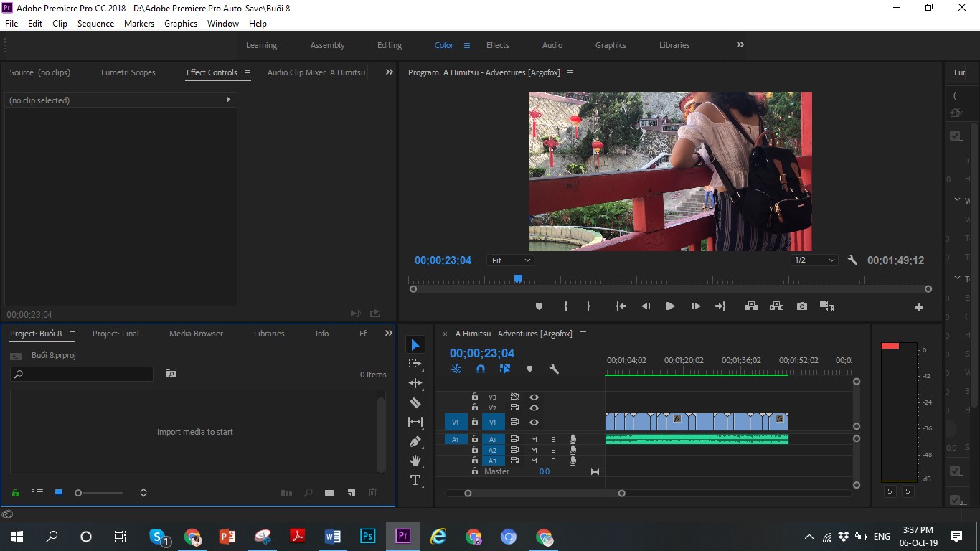The width and height of the screenshot is (980, 551).
Task: Click the Program monitor blue playhead marker
Action: pos(518,279)
